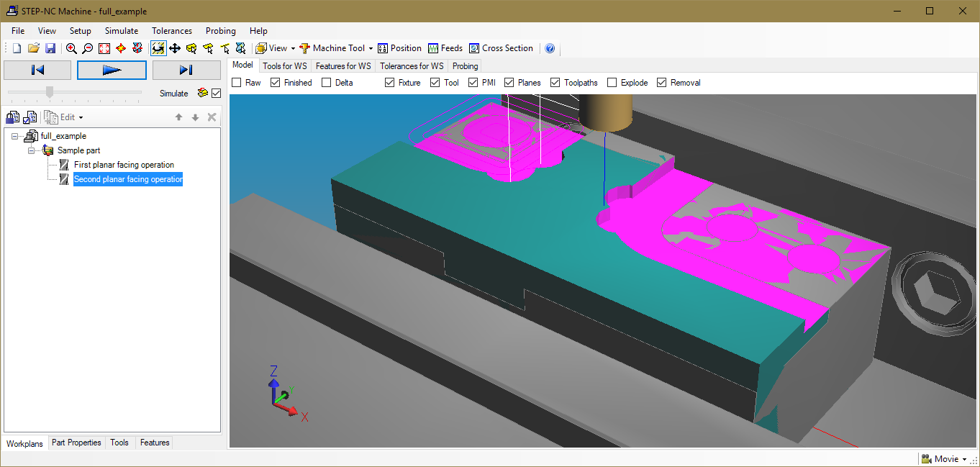Click the lock document icon above the tree
Screen dimensions: 980x467
[x=13, y=117]
